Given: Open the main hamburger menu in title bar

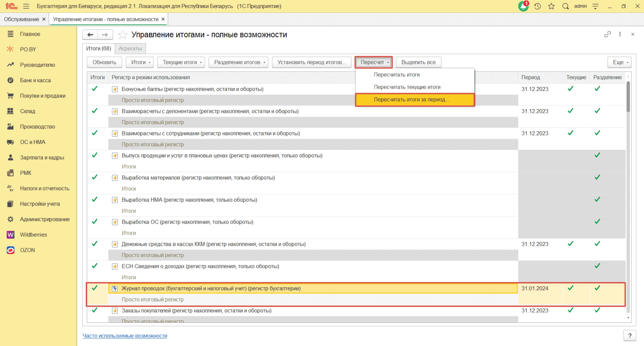Looking at the screenshot, I should pyautogui.click(x=26, y=6).
